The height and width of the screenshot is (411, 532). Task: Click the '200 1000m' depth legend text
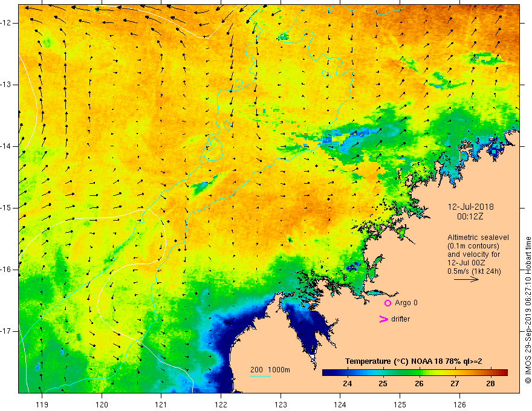coord(270,370)
